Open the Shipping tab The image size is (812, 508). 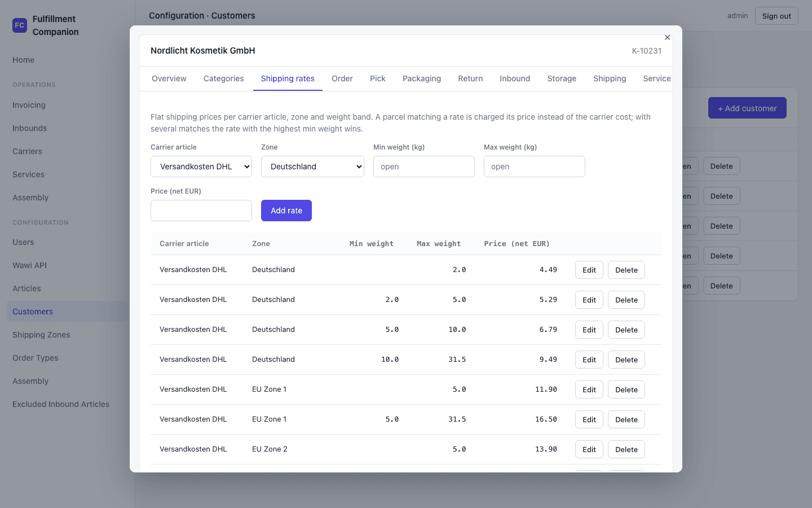pos(610,78)
